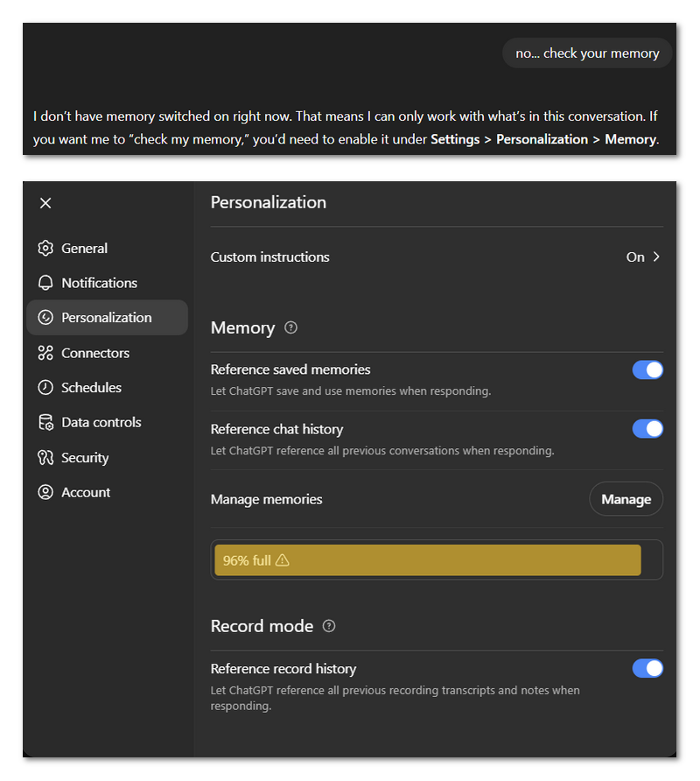This screenshot has height=781, width=700.
Task: Click the Memory section heading
Action: tap(242, 327)
